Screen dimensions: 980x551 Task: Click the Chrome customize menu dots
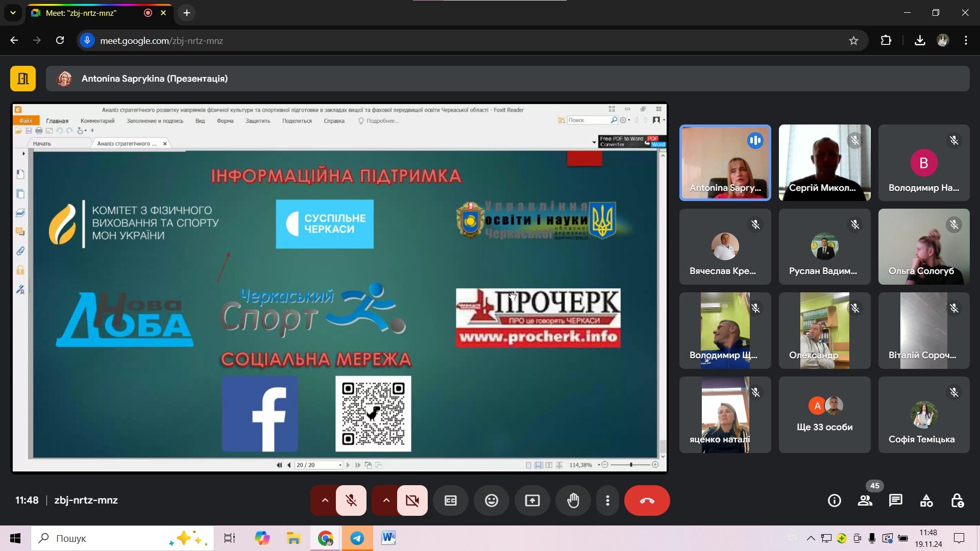966,41
